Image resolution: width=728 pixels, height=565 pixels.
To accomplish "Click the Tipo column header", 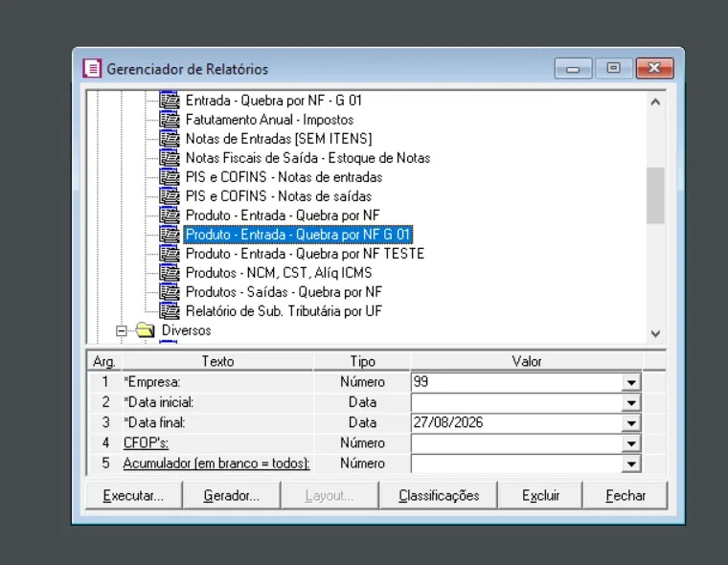I will pos(362,361).
